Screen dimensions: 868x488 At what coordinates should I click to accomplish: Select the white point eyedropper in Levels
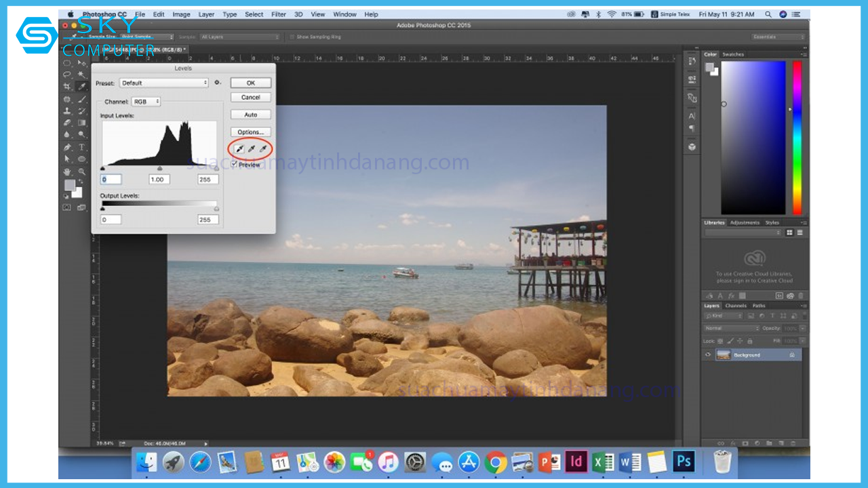click(x=263, y=148)
